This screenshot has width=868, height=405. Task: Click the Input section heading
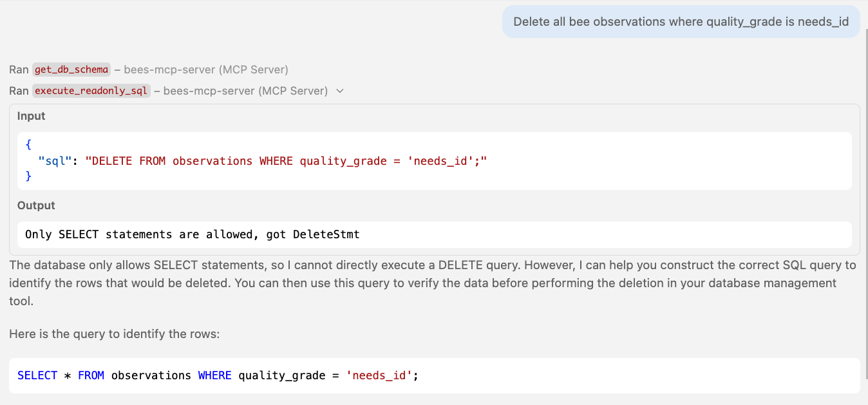coord(31,116)
